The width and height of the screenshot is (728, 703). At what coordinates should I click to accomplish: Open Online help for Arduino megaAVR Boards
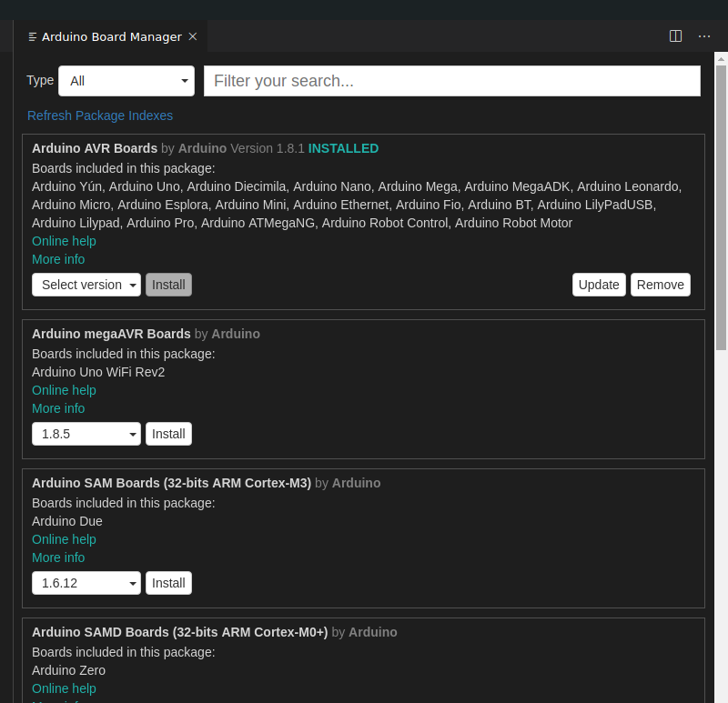[x=64, y=390]
